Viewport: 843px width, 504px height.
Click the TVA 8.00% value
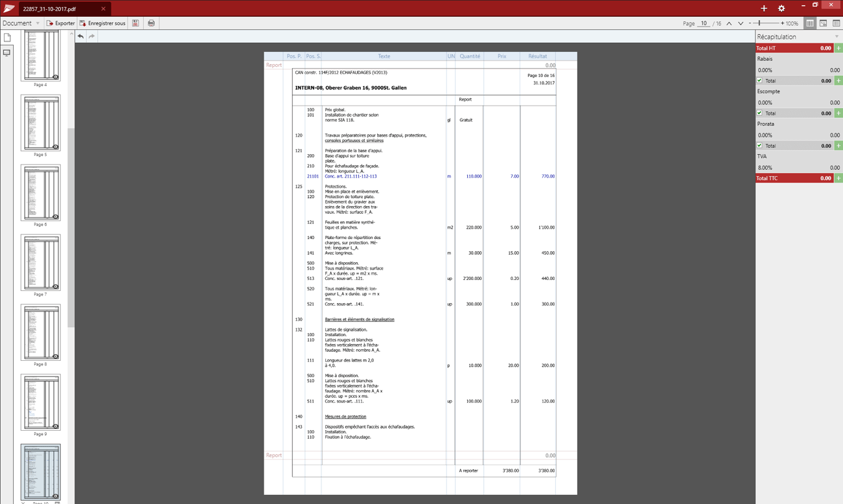765,167
